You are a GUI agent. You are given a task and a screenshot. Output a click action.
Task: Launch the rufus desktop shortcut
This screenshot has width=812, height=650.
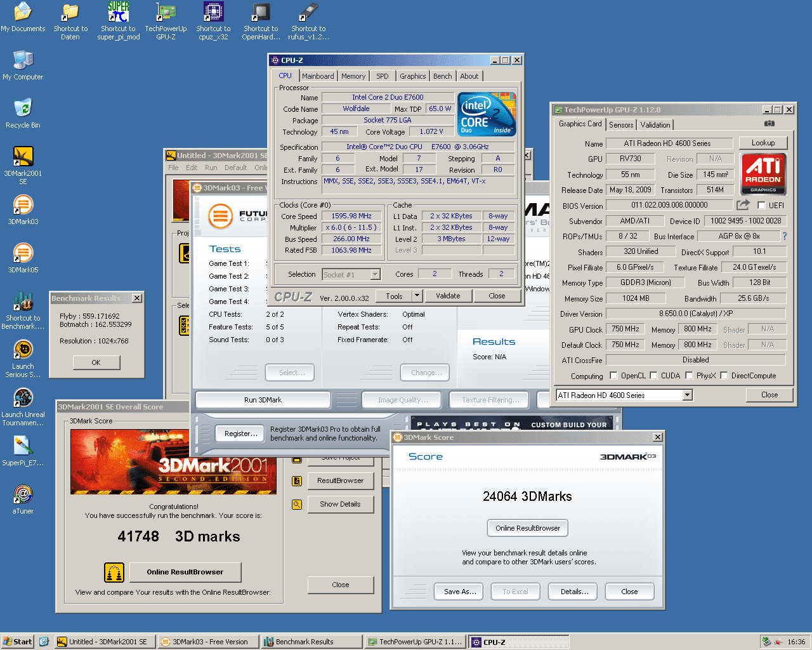[308, 21]
